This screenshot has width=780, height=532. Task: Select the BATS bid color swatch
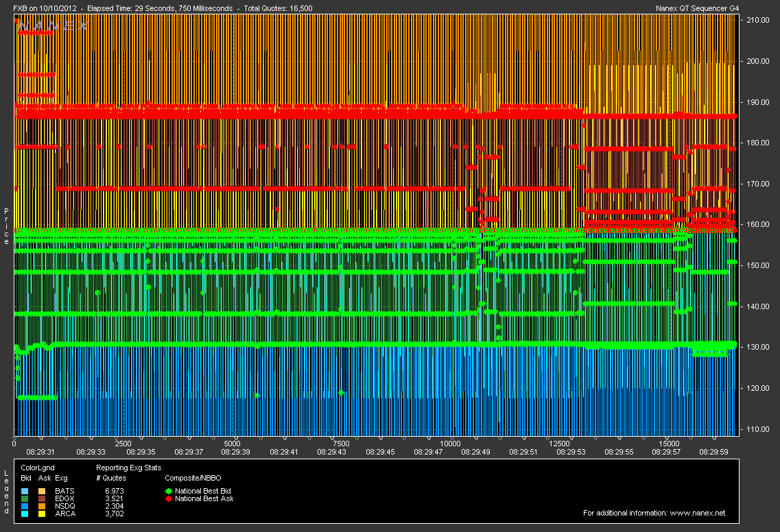click(x=25, y=491)
